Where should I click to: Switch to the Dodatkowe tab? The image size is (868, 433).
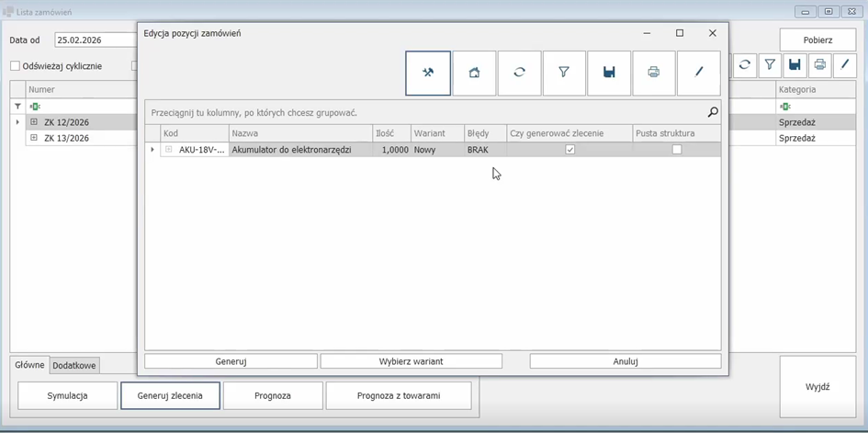(x=74, y=365)
